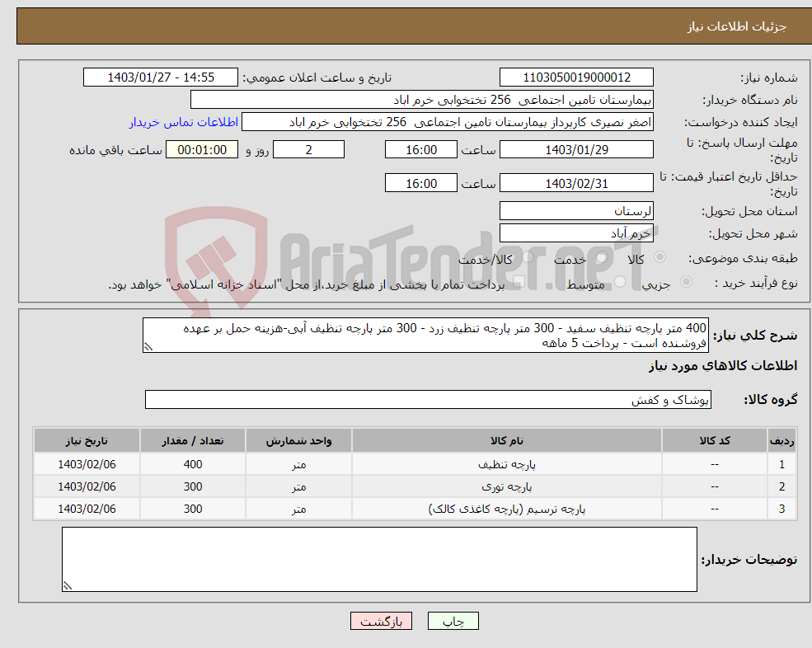Click the بازگشت back button
The height and width of the screenshot is (648, 812).
click(381, 621)
